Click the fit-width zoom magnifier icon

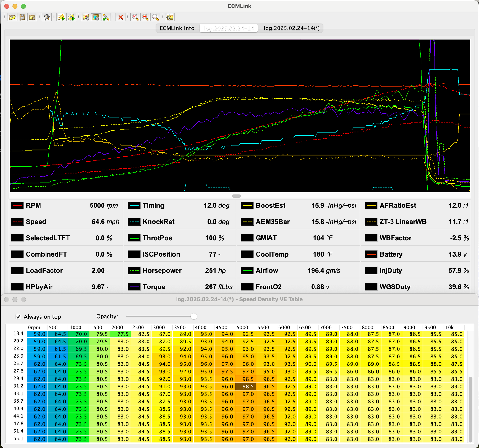[x=145, y=17]
